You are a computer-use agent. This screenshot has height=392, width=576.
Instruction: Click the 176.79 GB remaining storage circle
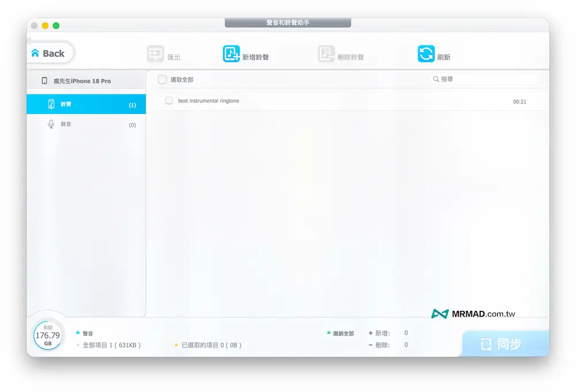pyautogui.click(x=48, y=335)
